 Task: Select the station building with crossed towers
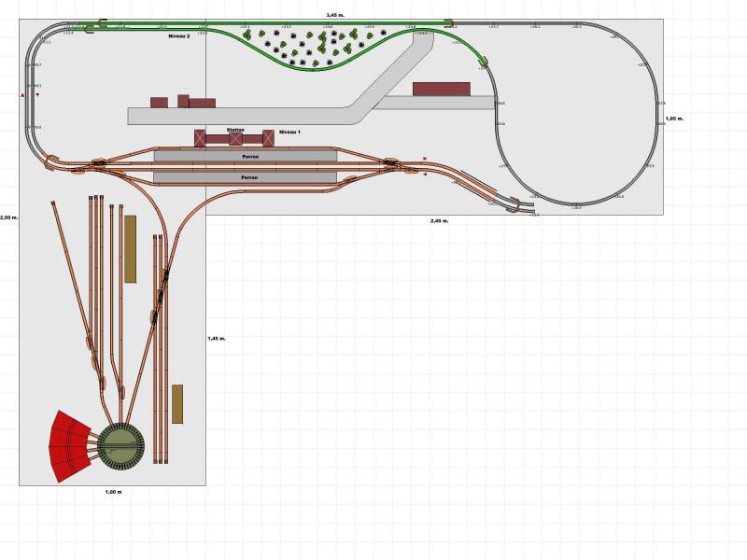234,138
